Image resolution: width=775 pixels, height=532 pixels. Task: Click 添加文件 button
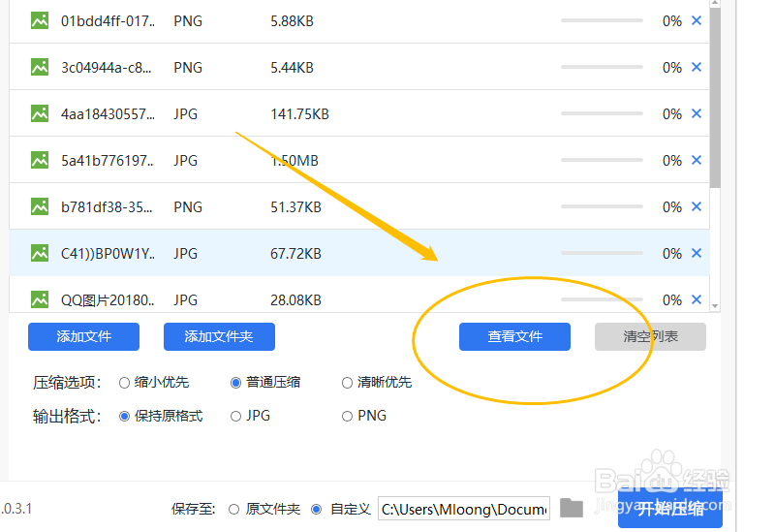(x=83, y=336)
